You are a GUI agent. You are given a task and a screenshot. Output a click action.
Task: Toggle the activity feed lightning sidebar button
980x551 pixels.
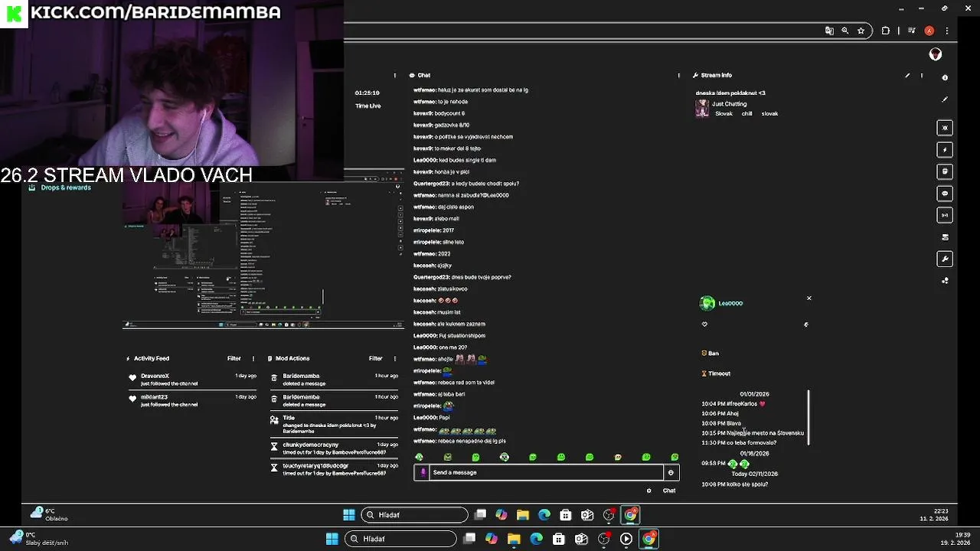point(945,149)
